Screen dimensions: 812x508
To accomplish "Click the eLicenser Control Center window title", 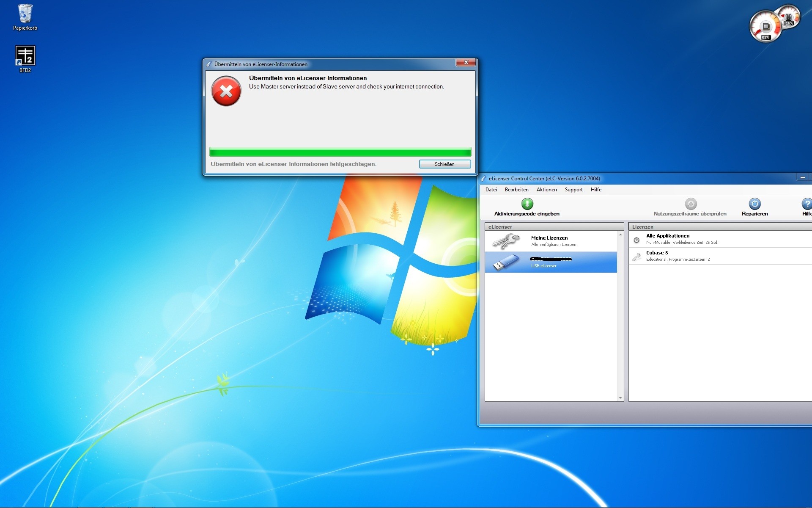I will coord(544,179).
